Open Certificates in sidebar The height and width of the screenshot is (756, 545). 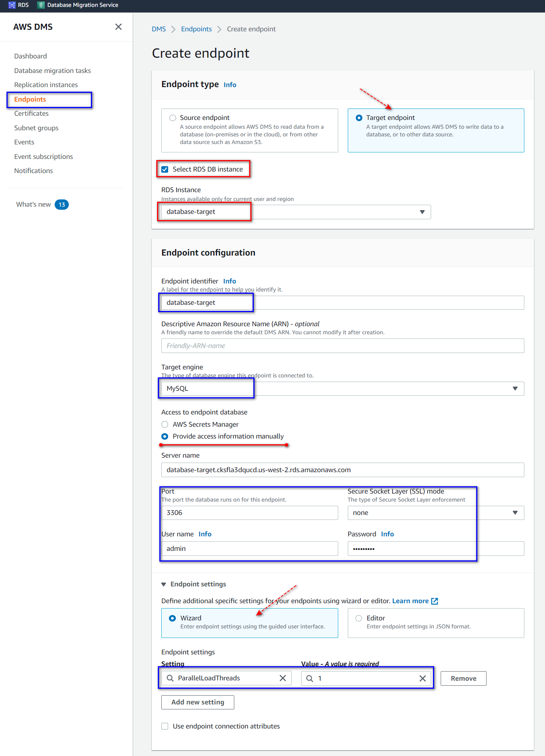click(x=31, y=113)
